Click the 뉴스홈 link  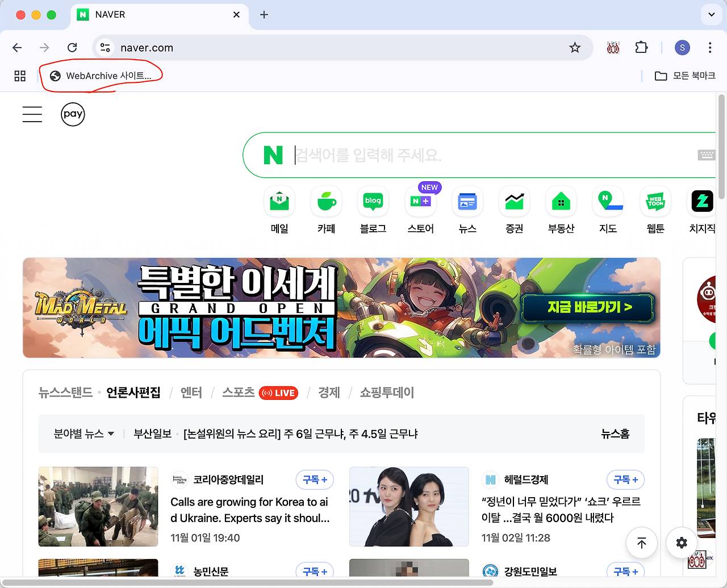[x=615, y=434]
